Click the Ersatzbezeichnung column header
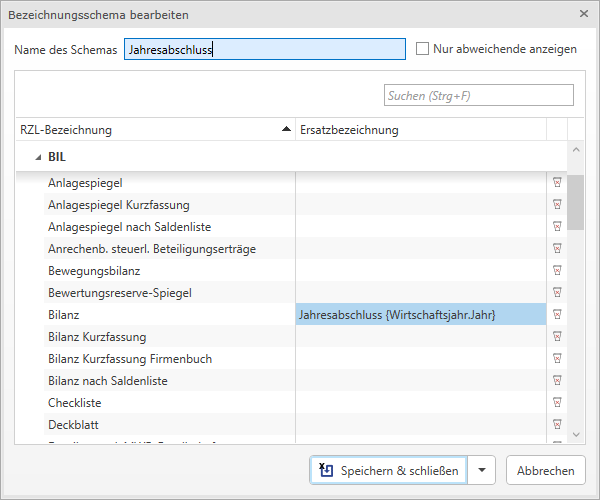This screenshot has width=600, height=500. tap(420, 130)
